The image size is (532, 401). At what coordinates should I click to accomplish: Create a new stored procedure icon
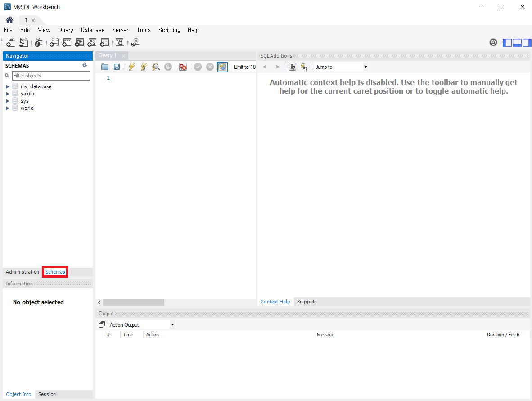click(92, 42)
